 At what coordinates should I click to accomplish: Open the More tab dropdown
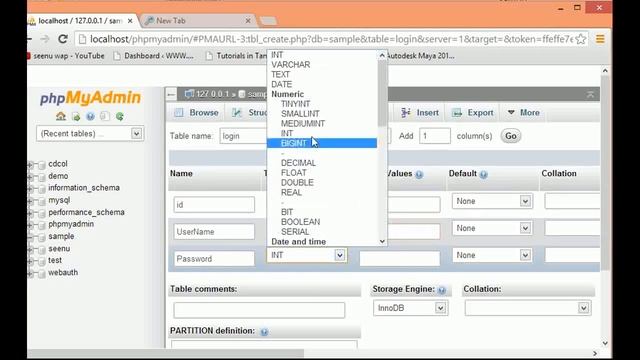[x=524, y=113]
